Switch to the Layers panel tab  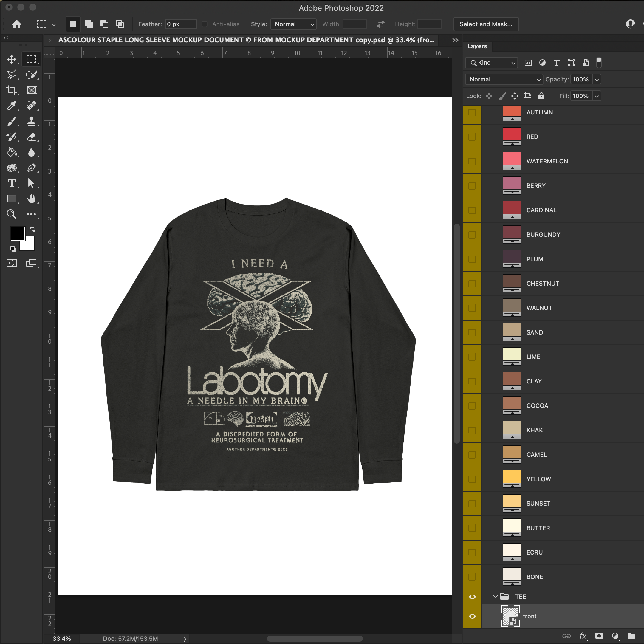477,46
